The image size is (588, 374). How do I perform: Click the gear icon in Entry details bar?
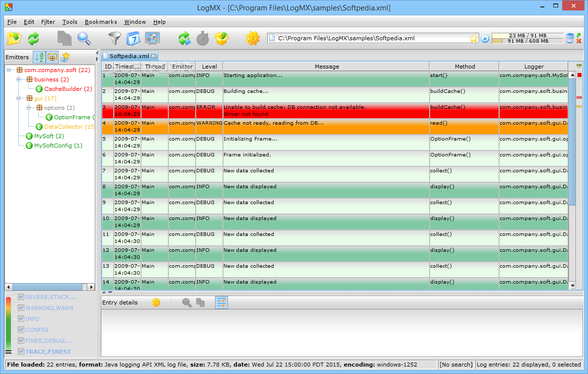tap(156, 302)
